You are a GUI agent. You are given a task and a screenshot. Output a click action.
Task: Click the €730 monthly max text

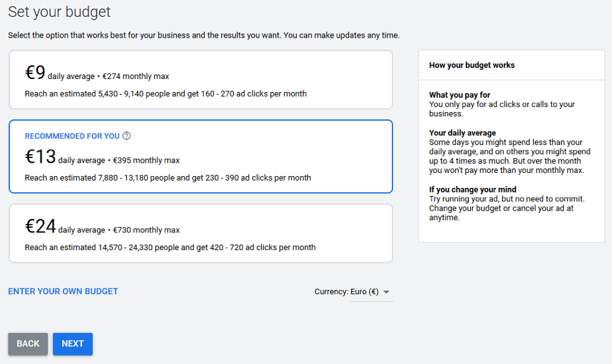click(x=146, y=230)
